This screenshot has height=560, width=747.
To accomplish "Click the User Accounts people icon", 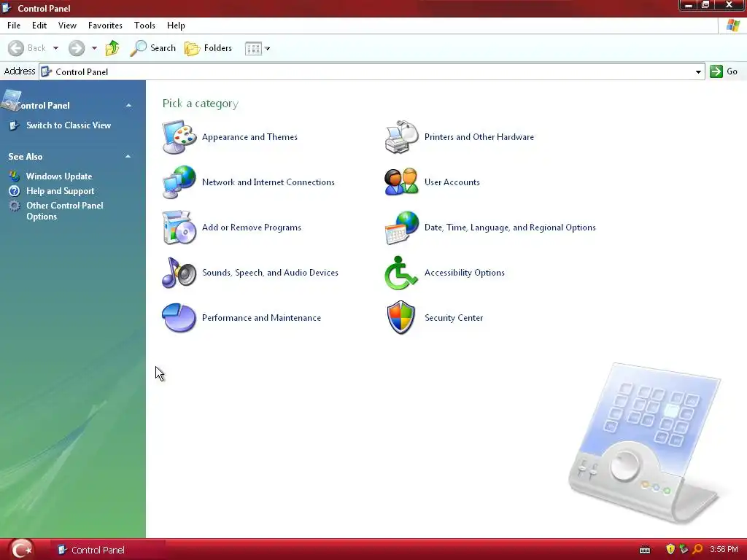I will coord(402,182).
